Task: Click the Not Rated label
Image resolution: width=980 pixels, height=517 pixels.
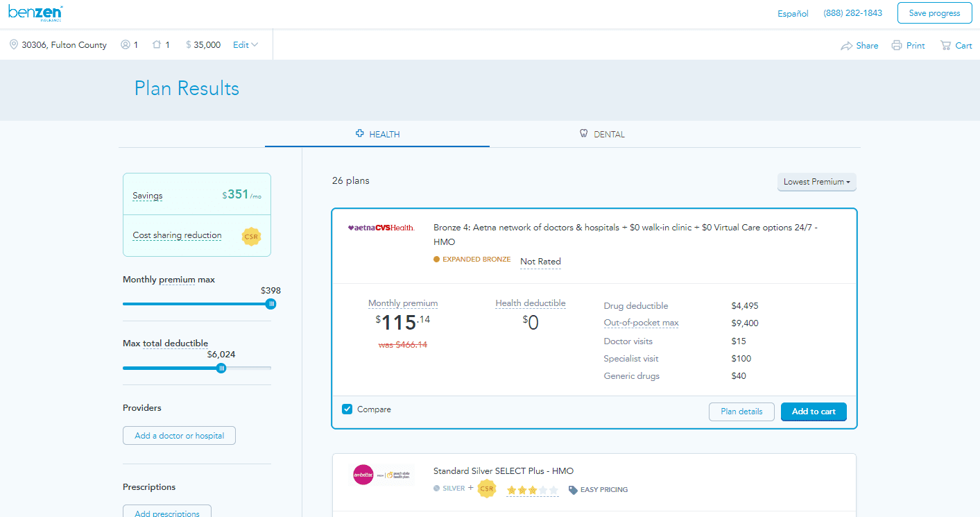Action: 540,262
